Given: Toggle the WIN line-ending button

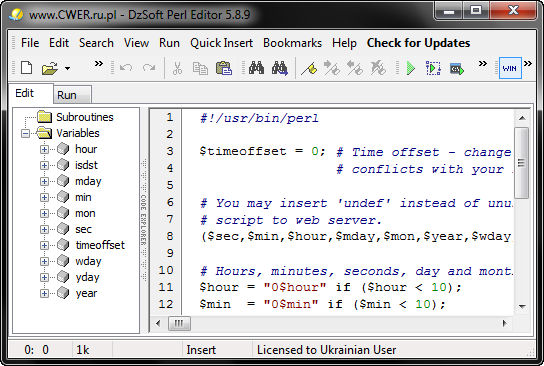Looking at the screenshot, I should (510, 68).
